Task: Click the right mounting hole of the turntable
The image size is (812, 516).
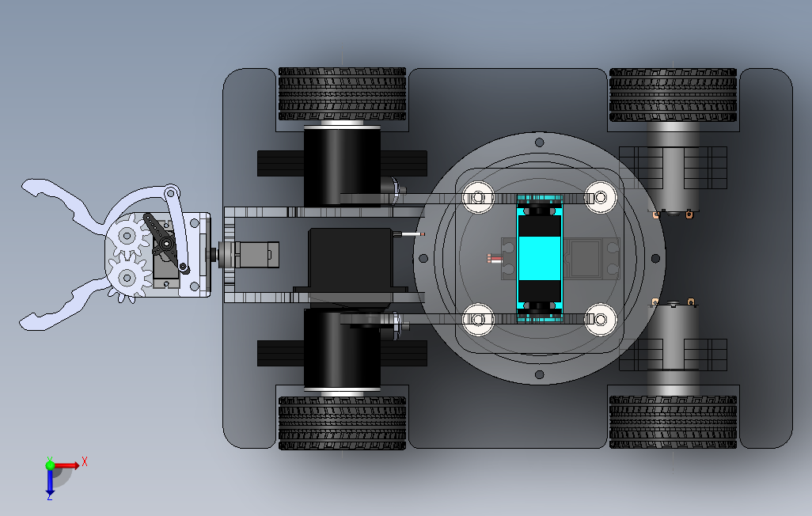Action: 655,258
